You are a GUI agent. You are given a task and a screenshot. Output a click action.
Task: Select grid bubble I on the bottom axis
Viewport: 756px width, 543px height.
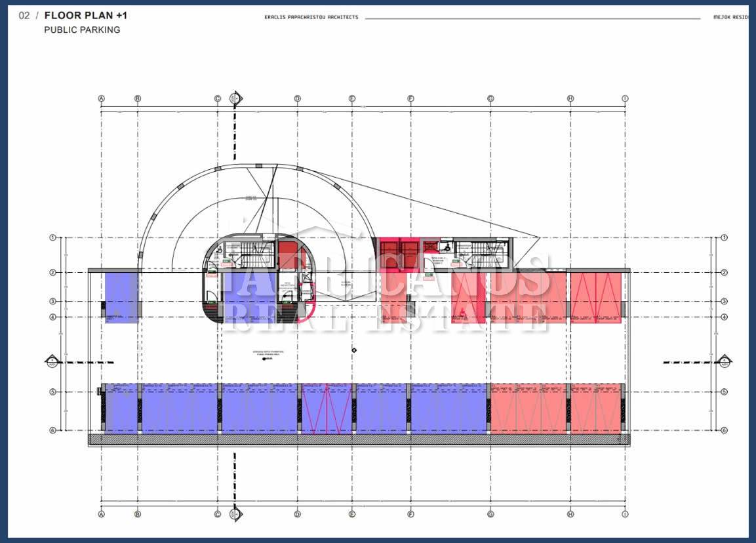click(625, 514)
